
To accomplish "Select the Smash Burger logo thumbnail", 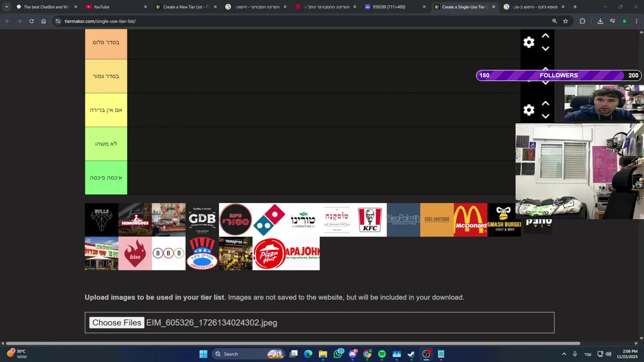I will click(504, 220).
